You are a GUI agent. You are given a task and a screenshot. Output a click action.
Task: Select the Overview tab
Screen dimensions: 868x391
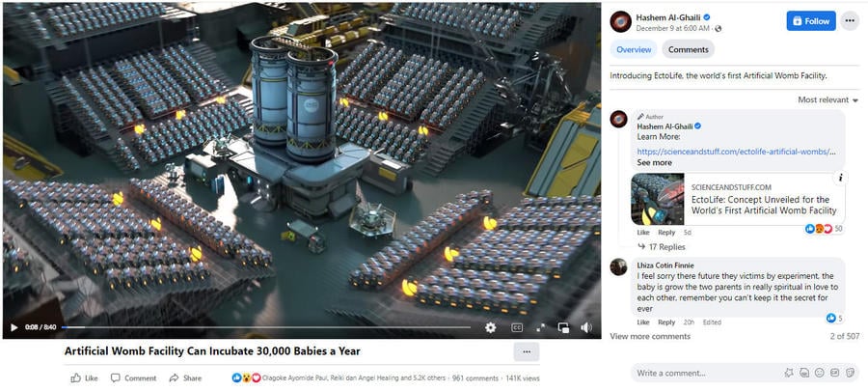pyautogui.click(x=634, y=49)
